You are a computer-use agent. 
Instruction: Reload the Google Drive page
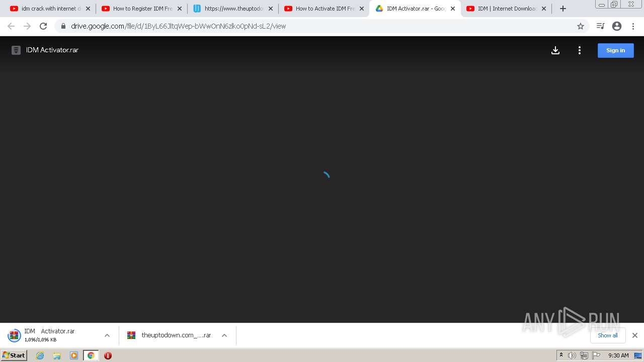click(43, 26)
